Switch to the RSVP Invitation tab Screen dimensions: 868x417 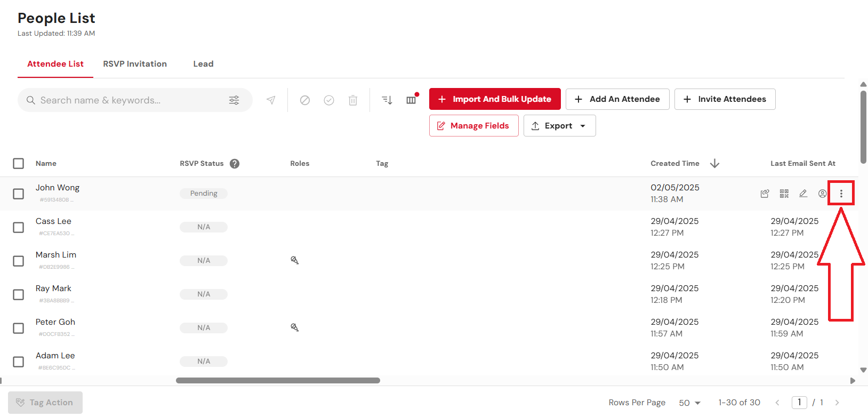pyautogui.click(x=135, y=64)
